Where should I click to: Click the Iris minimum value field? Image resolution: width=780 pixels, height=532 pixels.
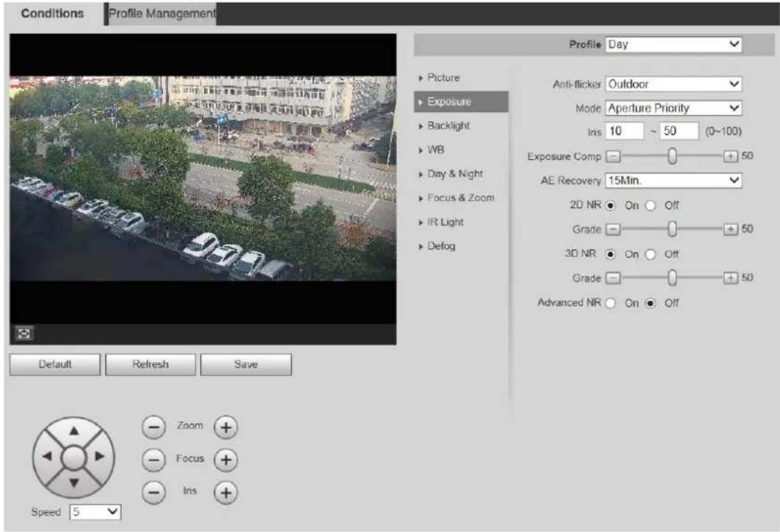625,131
